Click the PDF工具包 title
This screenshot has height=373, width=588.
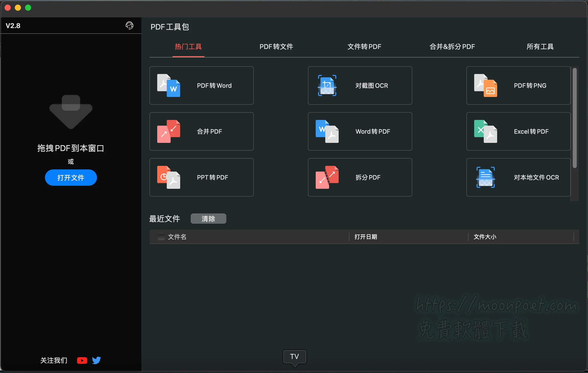[170, 27]
